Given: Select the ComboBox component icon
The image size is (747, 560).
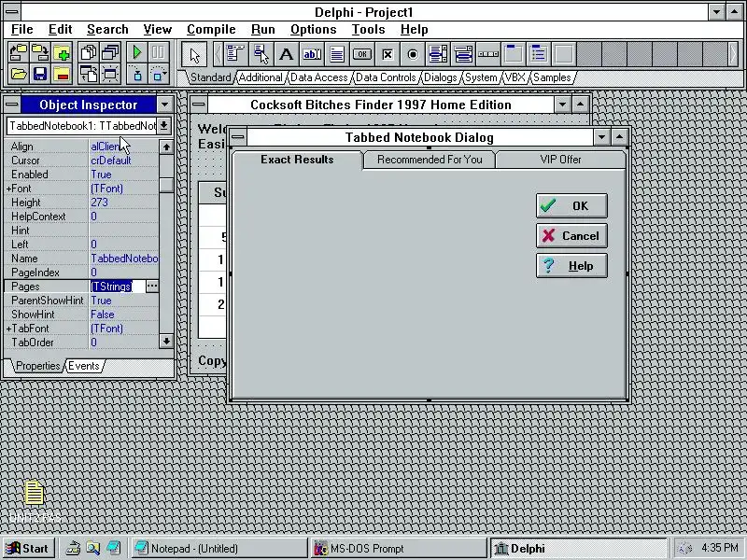Looking at the screenshot, I should 463,54.
